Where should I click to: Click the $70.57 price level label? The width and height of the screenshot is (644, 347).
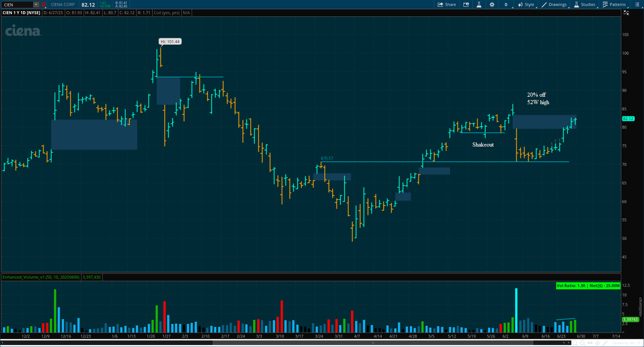327,158
